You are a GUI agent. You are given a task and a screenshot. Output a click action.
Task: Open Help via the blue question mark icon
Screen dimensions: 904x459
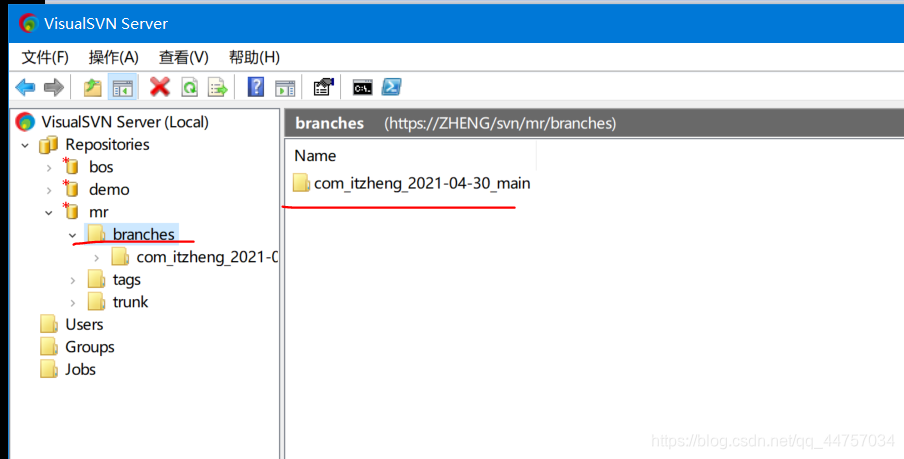255,87
